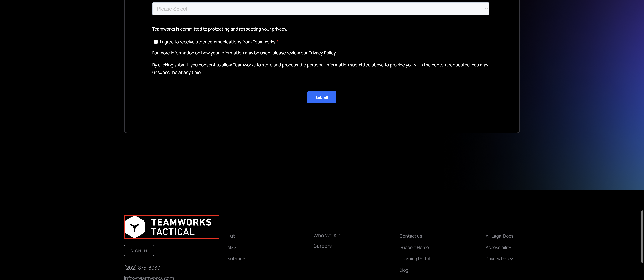The width and height of the screenshot is (644, 280).
Task: Click the SIGN IN button
Action: [139, 251]
